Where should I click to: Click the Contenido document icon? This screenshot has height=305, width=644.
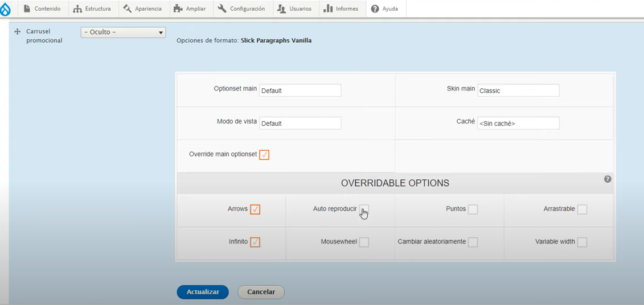27,9
